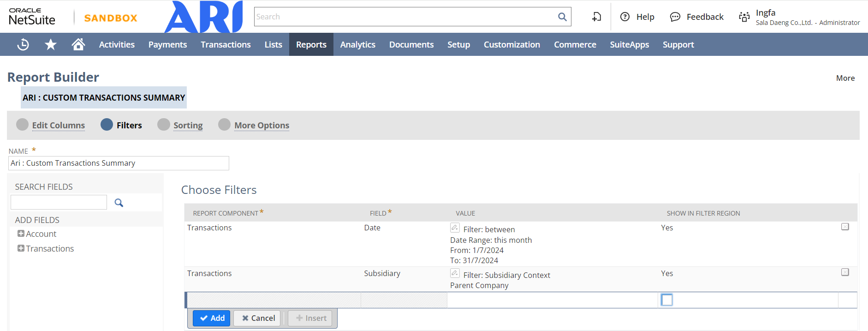
Task: Click the global search magnifier icon
Action: [562, 17]
